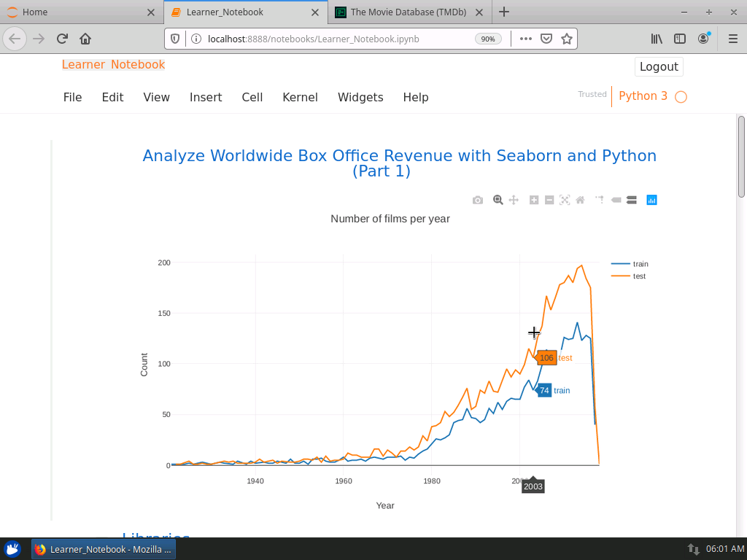Click the chart's Zoom out minus icon
This screenshot has height=560, width=747.
click(x=549, y=200)
